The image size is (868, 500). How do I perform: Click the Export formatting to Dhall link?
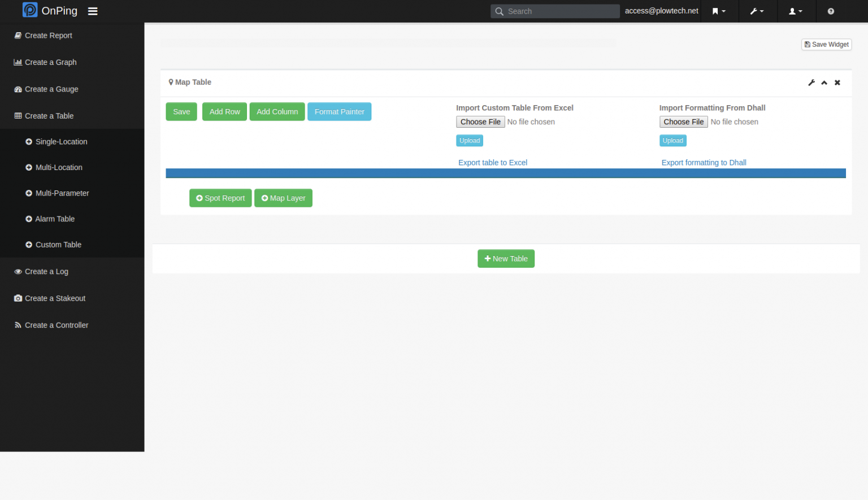point(704,162)
